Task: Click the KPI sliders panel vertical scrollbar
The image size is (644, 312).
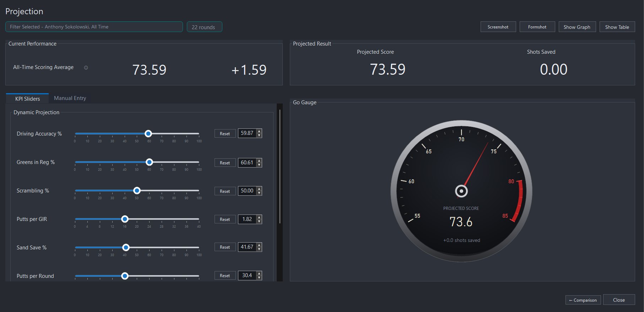Action: (x=280, y=166)
